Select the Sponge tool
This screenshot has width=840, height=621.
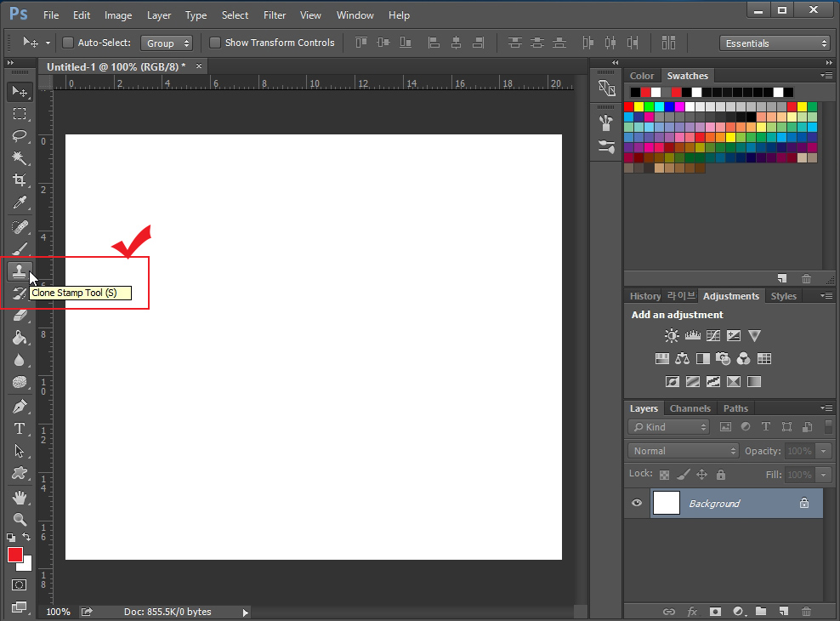(20, 382)
